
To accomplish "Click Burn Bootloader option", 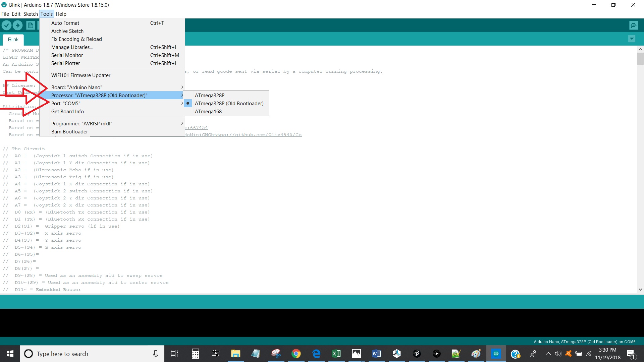I will (69, 131).
